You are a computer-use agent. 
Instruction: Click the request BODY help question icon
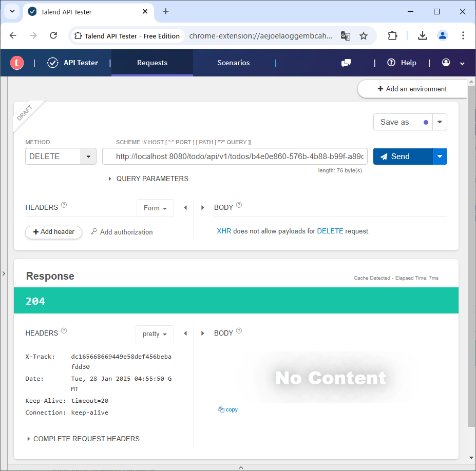click(x=239, y=205)
